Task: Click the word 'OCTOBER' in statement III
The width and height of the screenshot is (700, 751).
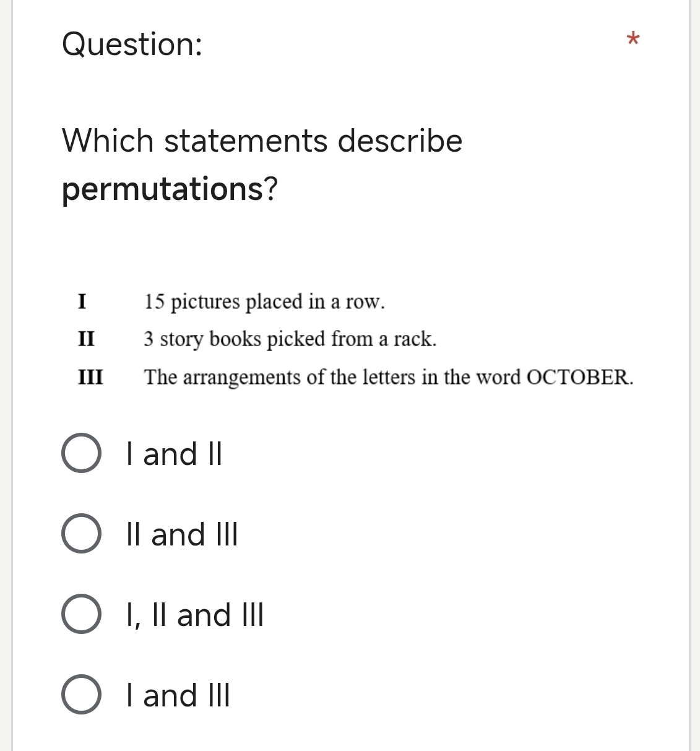Action: pos(577,377)
